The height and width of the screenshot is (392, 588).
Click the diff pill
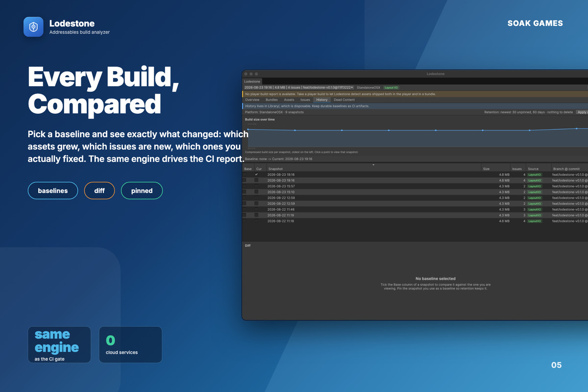coord(99,191)
